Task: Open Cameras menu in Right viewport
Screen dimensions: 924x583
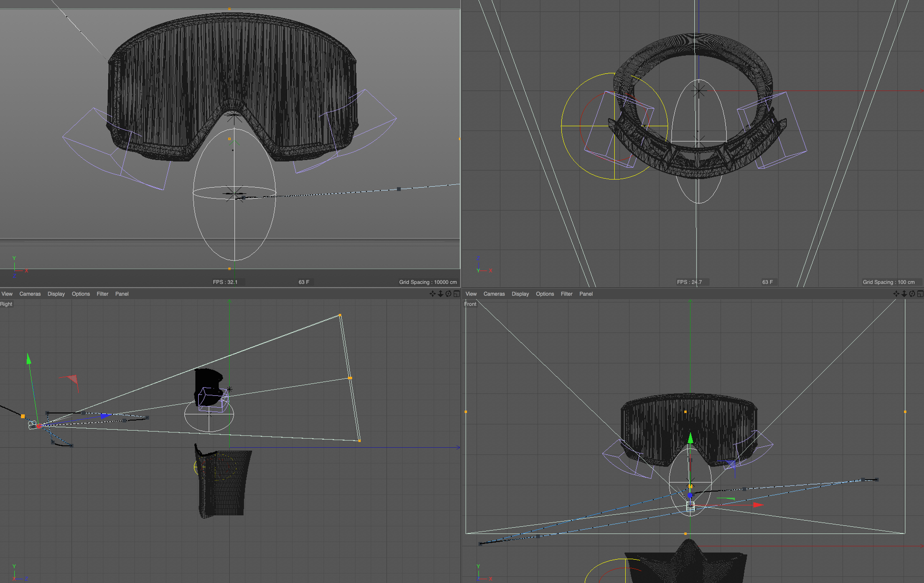Action: pyautogui.click(x=30, y=294)
